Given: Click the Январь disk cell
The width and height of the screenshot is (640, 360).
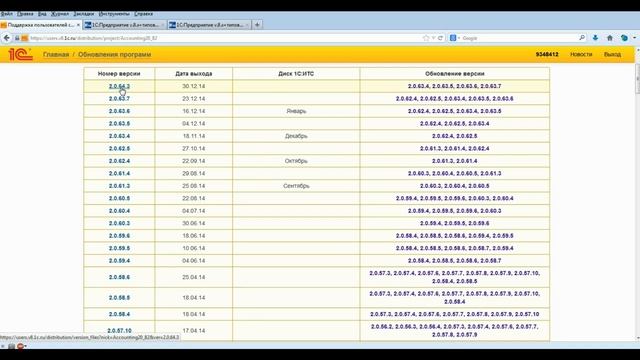Looking at the screenshot, I should click(296, 111).
